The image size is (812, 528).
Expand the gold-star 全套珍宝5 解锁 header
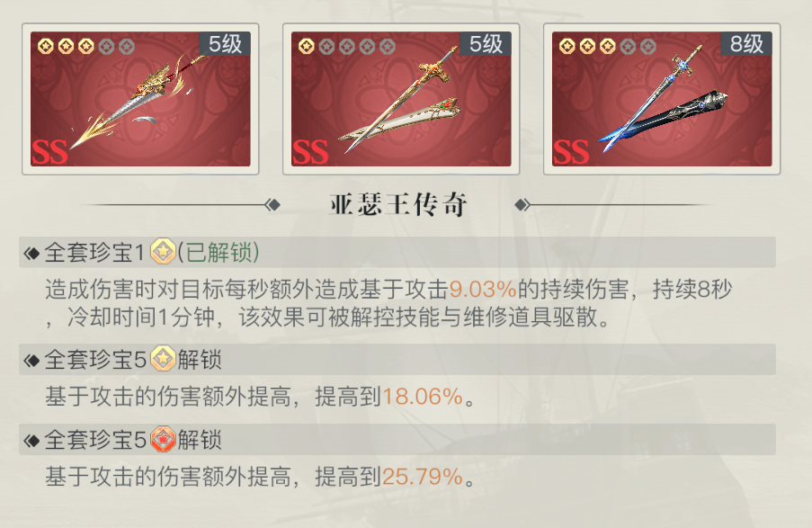tap(397, 359)
